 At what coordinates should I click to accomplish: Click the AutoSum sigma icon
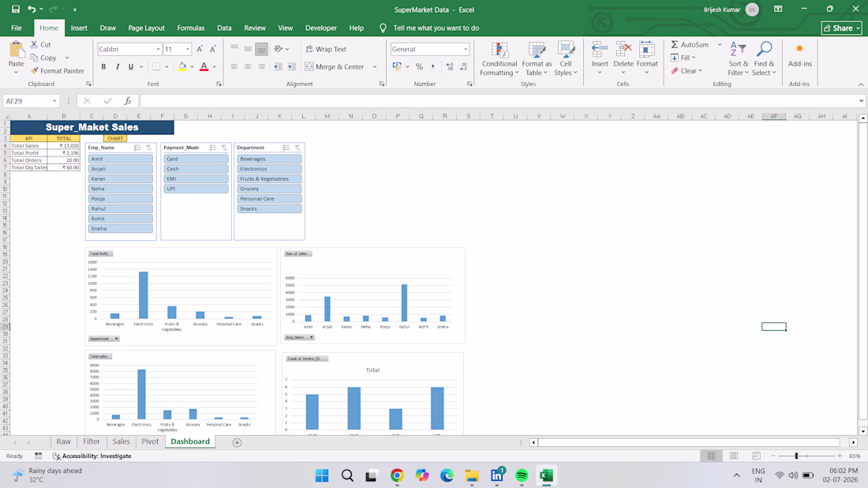tap(674, 44)
